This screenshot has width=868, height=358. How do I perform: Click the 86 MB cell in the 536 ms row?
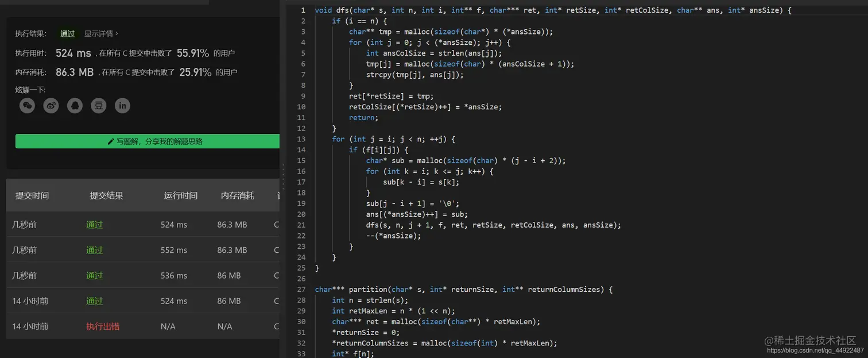pyautogui.click(x=229, y=275)
